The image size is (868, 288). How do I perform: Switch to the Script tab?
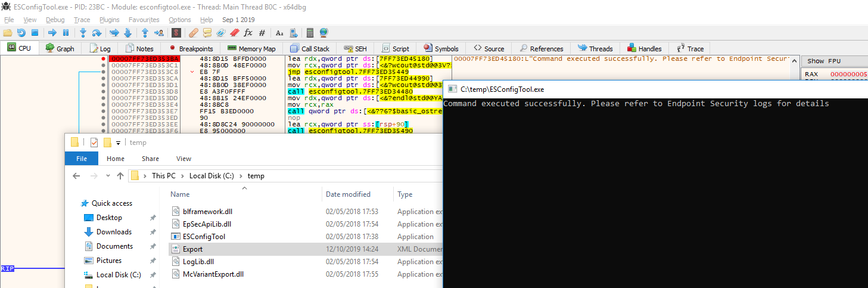pos(396,48)
